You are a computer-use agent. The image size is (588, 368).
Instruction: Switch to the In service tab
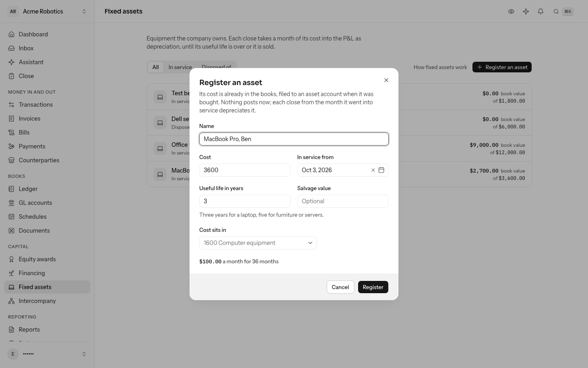pos(180,67)
